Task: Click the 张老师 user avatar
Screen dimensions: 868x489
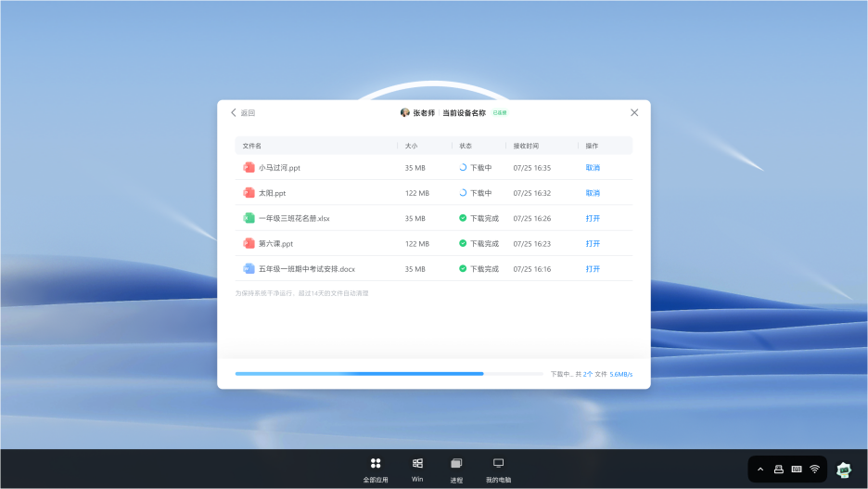Action: [x=405, y=113]
